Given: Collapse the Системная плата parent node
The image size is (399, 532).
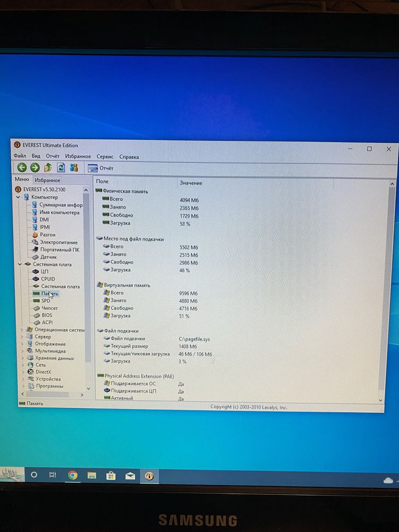Looking at the screenshot, I should 20,264.
